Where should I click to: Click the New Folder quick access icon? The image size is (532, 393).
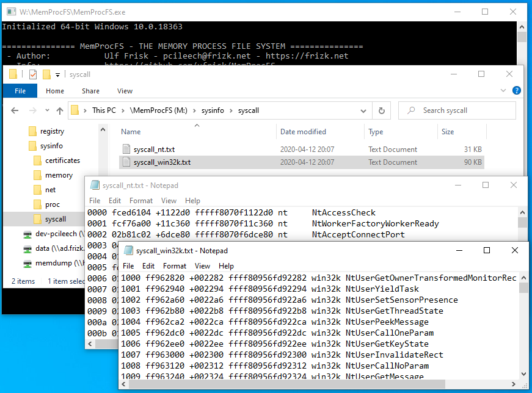click(46, 74)
